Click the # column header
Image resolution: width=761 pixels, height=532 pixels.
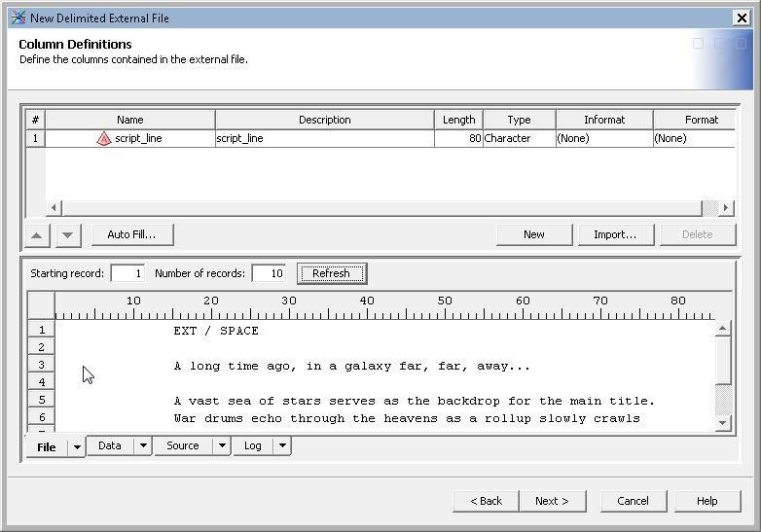(x=35, y=120)
